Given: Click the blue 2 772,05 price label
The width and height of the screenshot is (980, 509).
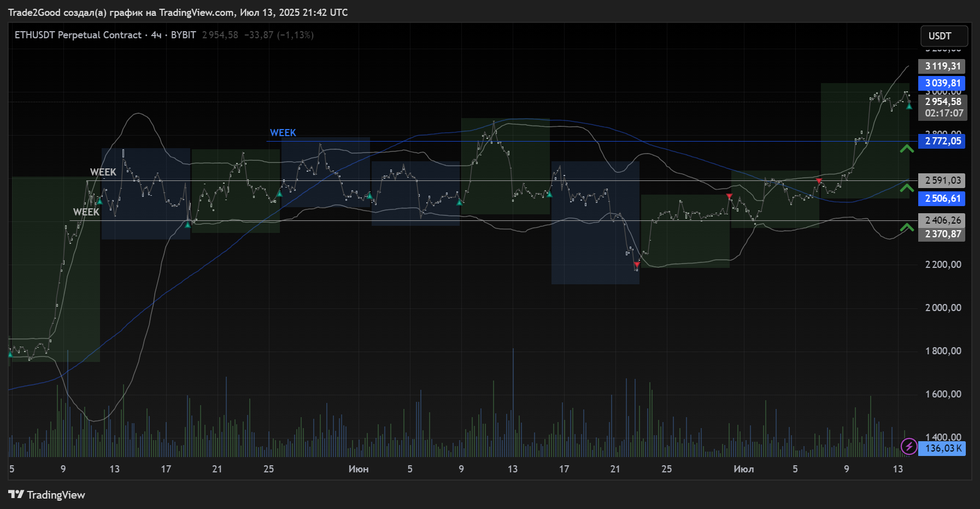Looking at the screenshot, I should pos(942,141).
